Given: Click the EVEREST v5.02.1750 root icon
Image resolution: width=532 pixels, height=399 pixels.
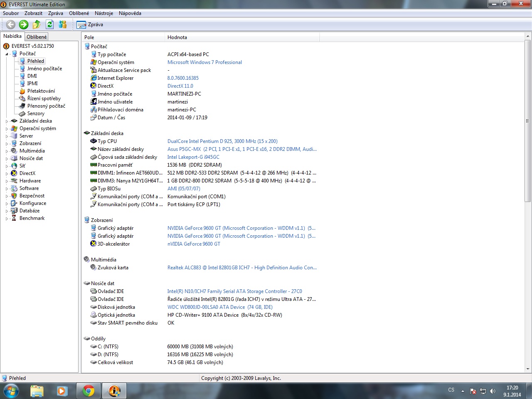Looking at the screenshot, I should [6, 46].
